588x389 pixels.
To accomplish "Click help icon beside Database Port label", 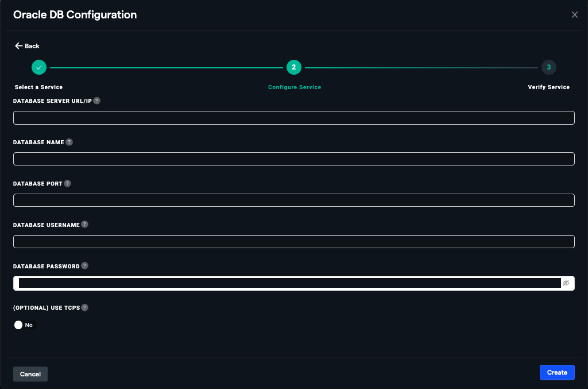I will (x=67, y=183).
